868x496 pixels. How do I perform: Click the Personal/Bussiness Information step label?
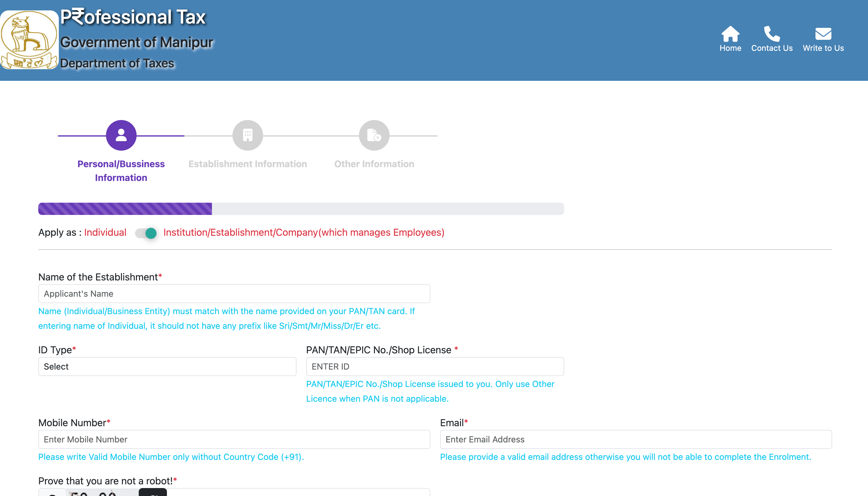point(121,171)
